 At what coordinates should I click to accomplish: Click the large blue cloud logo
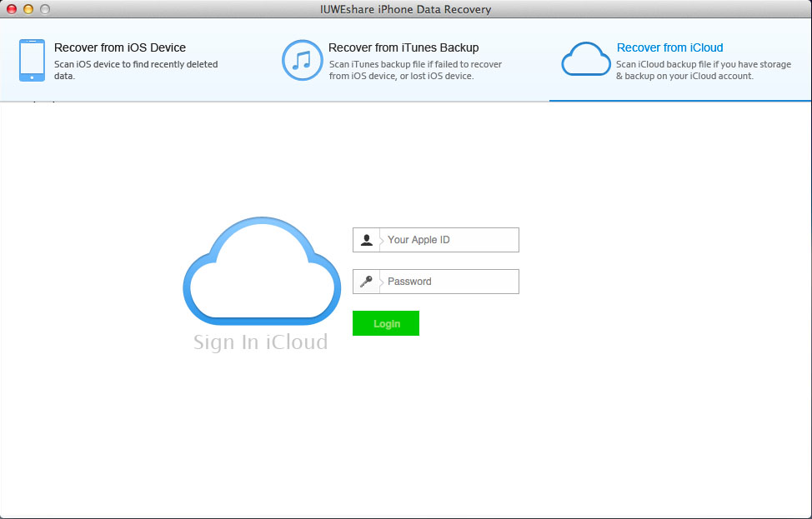click(262, 271)
